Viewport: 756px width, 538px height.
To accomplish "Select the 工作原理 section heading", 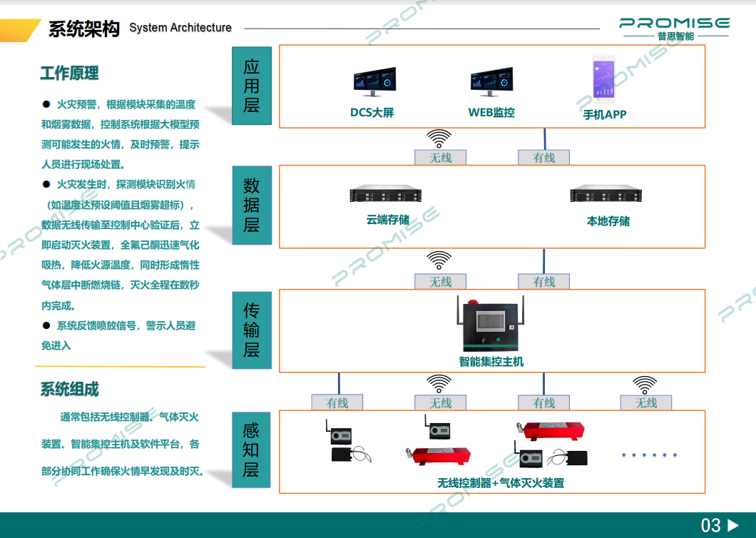I will (x=70, y=73).
